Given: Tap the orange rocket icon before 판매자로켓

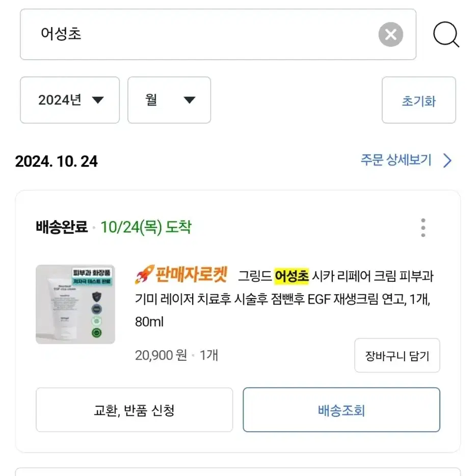Looking at the screenshot, I should pos(145,274).
